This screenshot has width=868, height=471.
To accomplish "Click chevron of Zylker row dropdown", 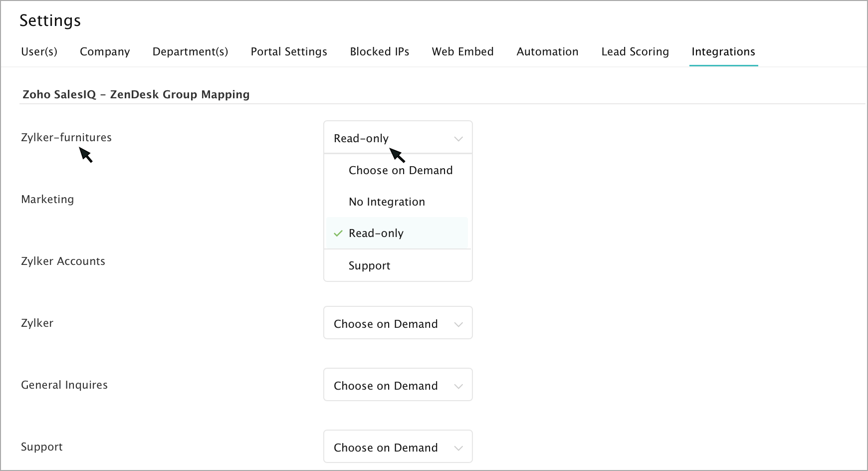I will [x=458, y=324].
